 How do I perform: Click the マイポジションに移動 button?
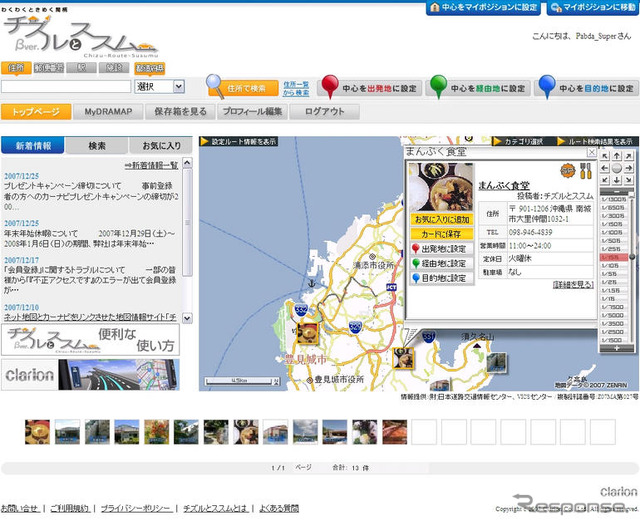pos(593,8)
